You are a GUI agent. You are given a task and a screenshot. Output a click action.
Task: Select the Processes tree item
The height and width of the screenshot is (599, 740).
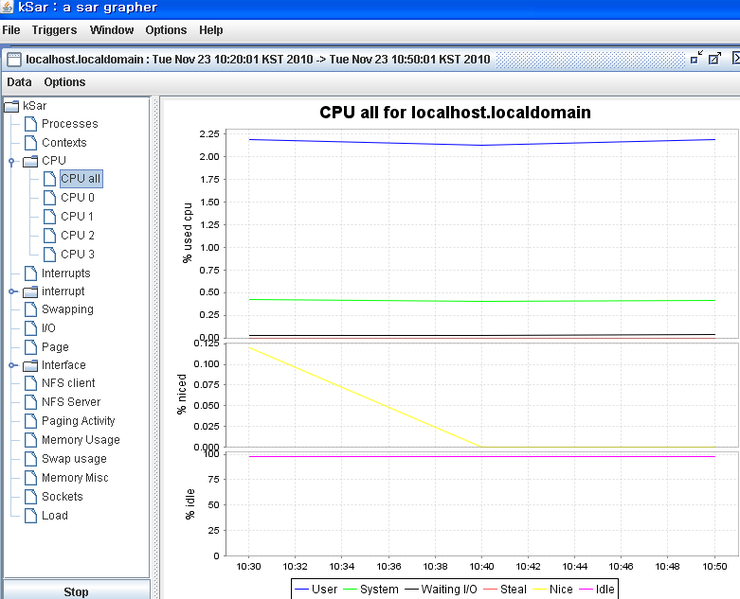point(70,124)
